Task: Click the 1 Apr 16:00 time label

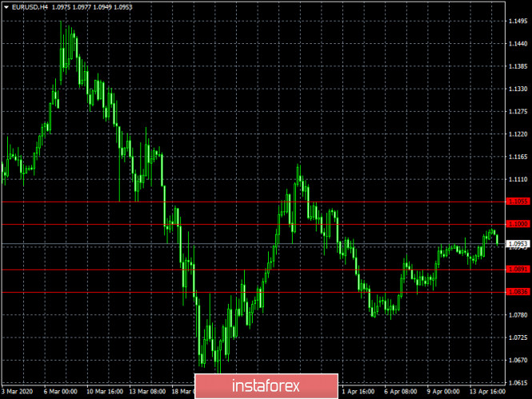Action: pos(358,392)
